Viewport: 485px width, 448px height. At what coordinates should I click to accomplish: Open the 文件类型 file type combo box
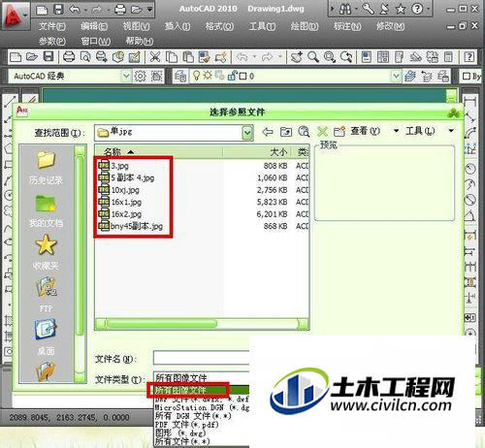click(x=201, y=377)
